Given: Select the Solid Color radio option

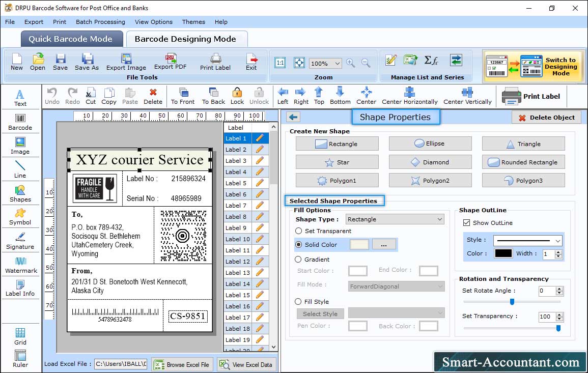Looking at the screenshot, I should (298, 244).
